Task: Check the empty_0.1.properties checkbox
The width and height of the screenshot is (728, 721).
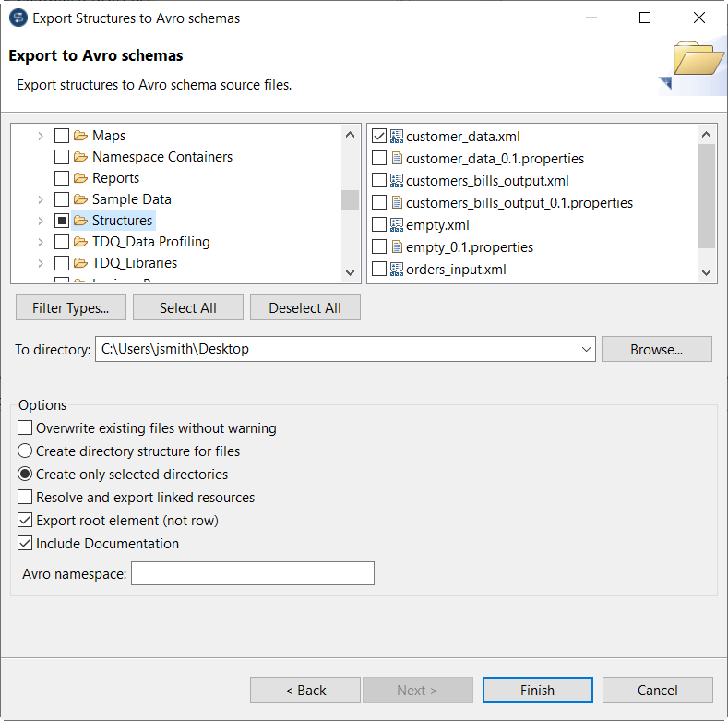Action: (379, 246)
